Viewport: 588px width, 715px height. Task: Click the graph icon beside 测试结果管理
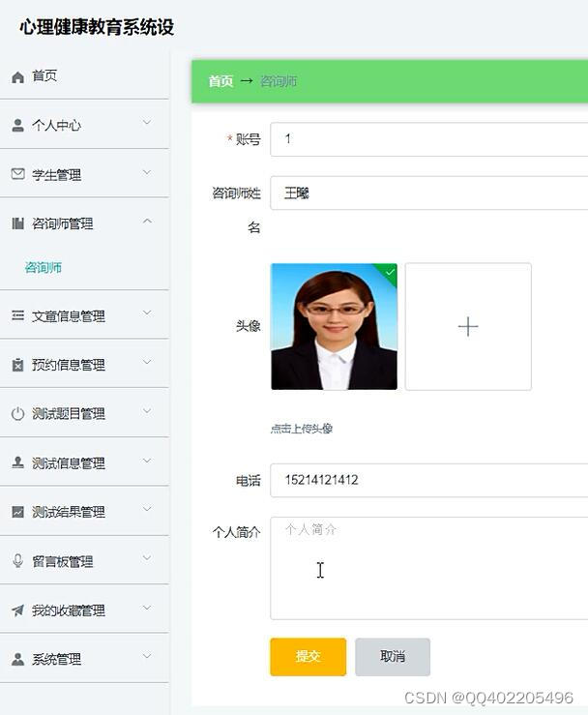17,512
